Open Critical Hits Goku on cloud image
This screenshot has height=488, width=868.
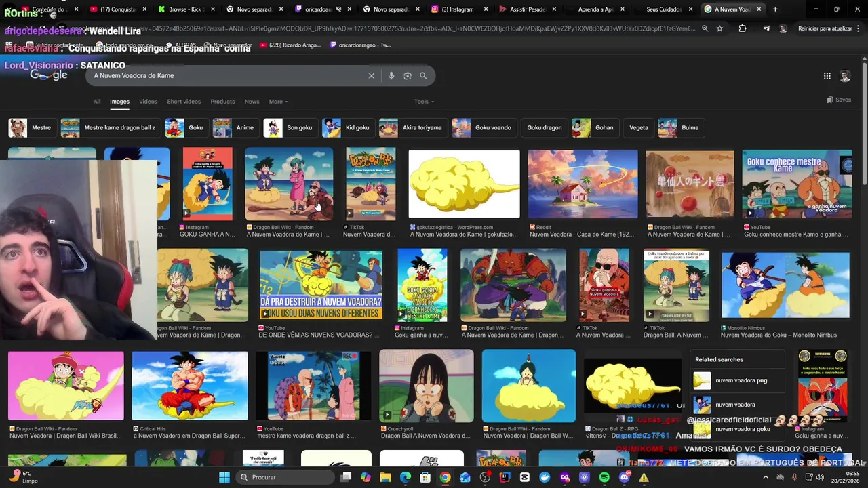[x=190, y=386]
